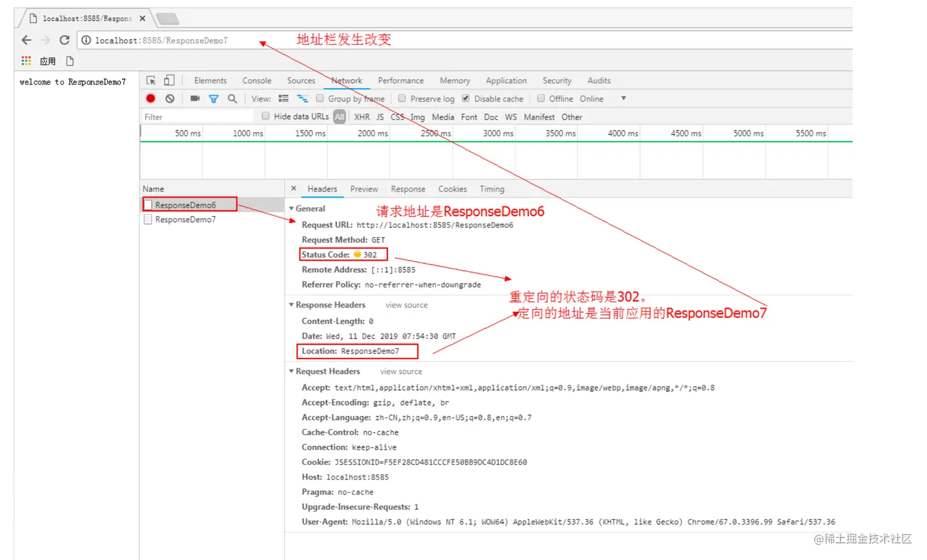The width and height of the screenshot is (927, 560).
Task: Switch to the Elements tab
Action: tap(210, 80)
